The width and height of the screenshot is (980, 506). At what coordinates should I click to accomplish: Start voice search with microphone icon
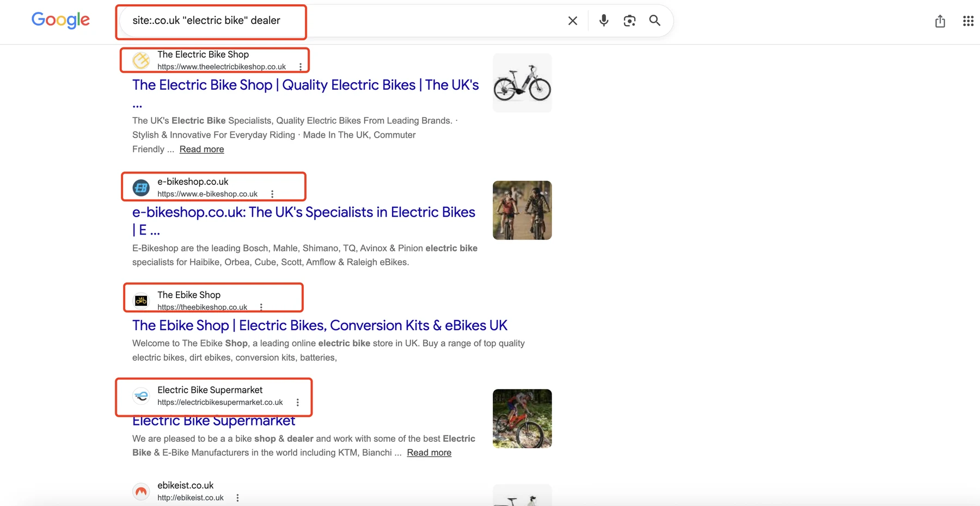604,21
